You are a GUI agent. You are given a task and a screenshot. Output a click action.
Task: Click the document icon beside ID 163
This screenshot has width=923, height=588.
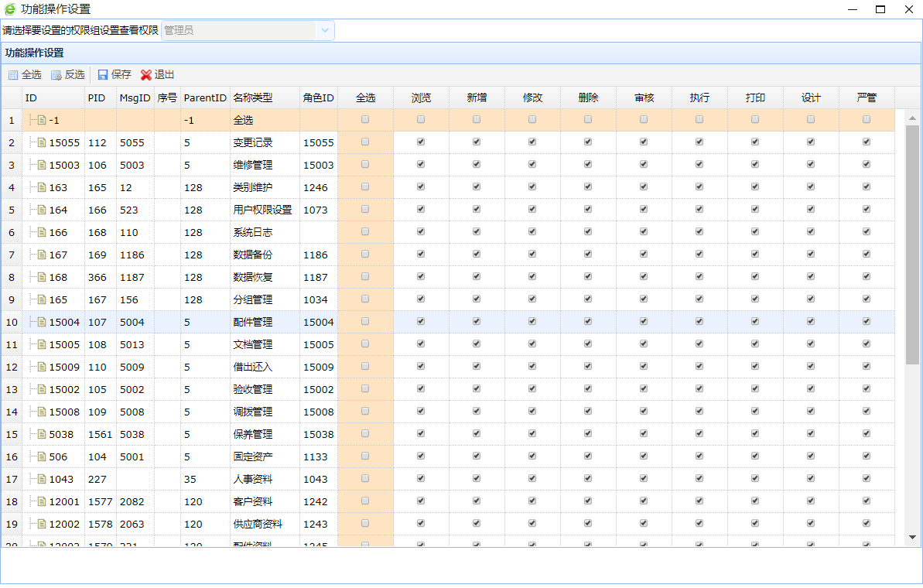42,187
